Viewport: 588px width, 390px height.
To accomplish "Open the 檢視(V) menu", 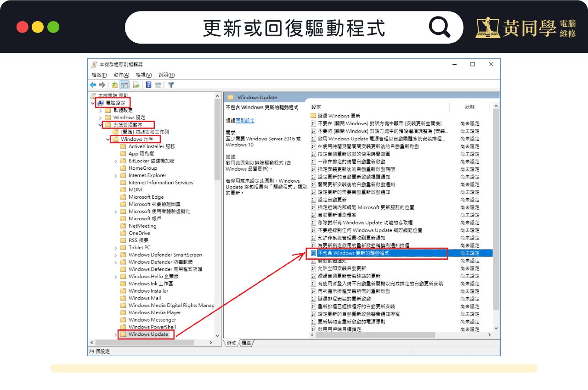I will [144, 75].
